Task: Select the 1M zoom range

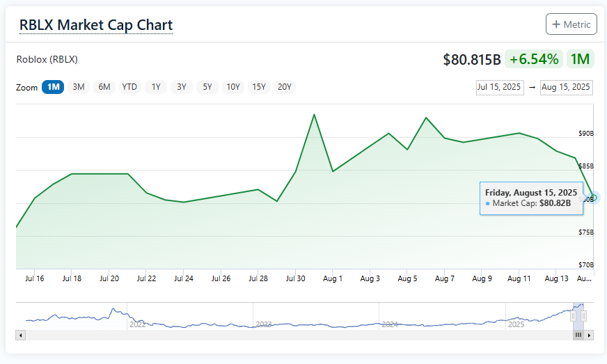Action: click(x=53, y=87)
